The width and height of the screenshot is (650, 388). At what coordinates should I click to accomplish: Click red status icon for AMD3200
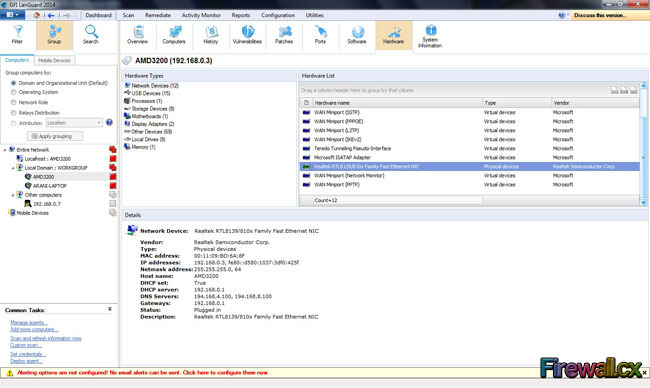(113, 177)
